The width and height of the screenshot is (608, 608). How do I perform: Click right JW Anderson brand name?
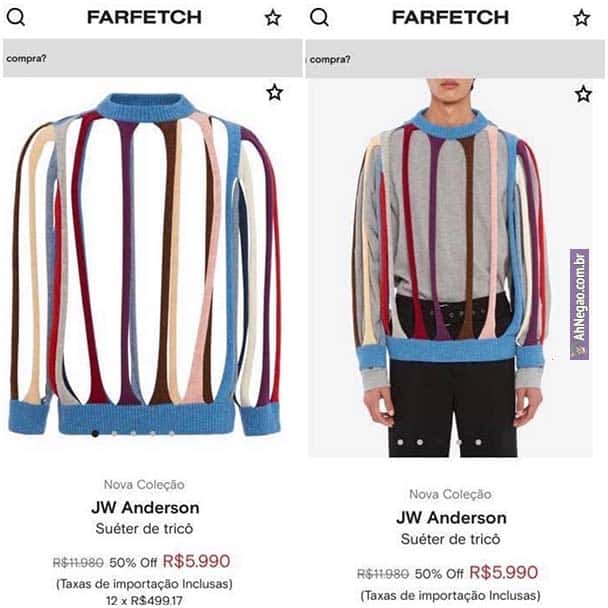(451, 518)
